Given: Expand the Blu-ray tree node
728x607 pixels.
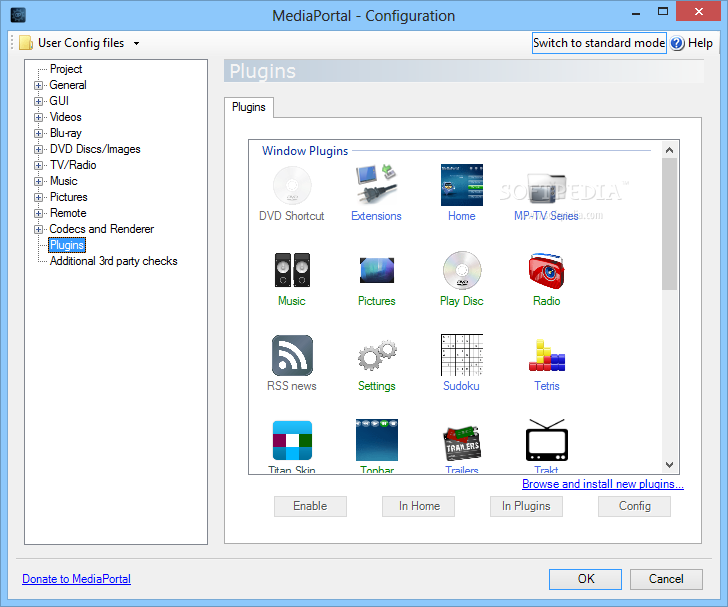Looking at the screenshot, I should [39, 133].
